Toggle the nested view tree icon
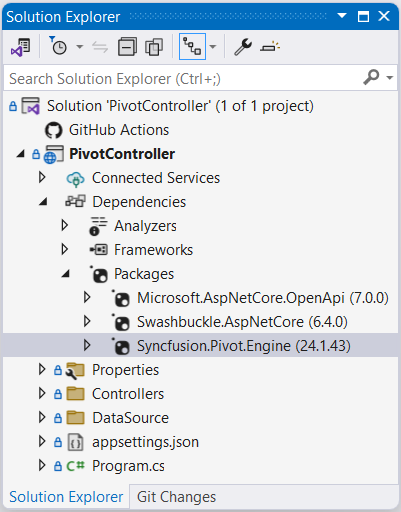 click(192, 47)
